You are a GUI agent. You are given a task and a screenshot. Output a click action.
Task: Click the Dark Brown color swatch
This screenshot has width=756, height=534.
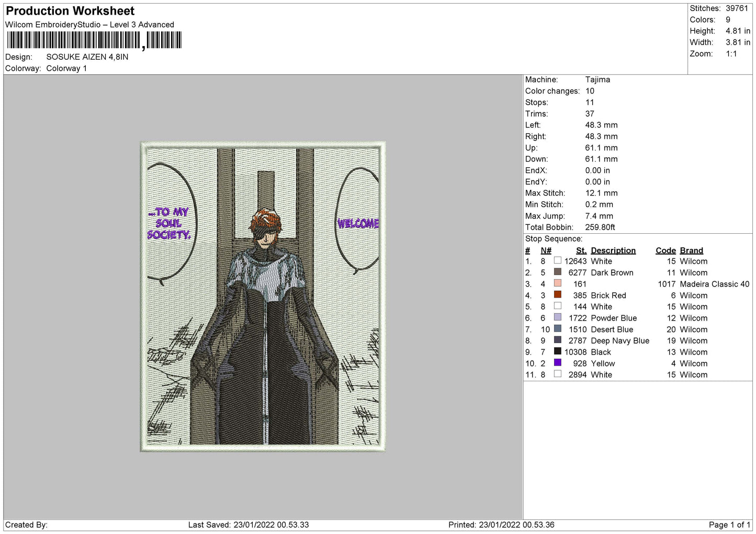[558, 272]
